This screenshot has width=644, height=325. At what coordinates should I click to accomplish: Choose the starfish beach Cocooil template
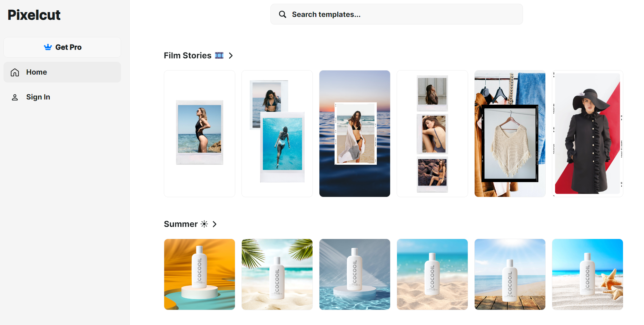pos(587,274)
